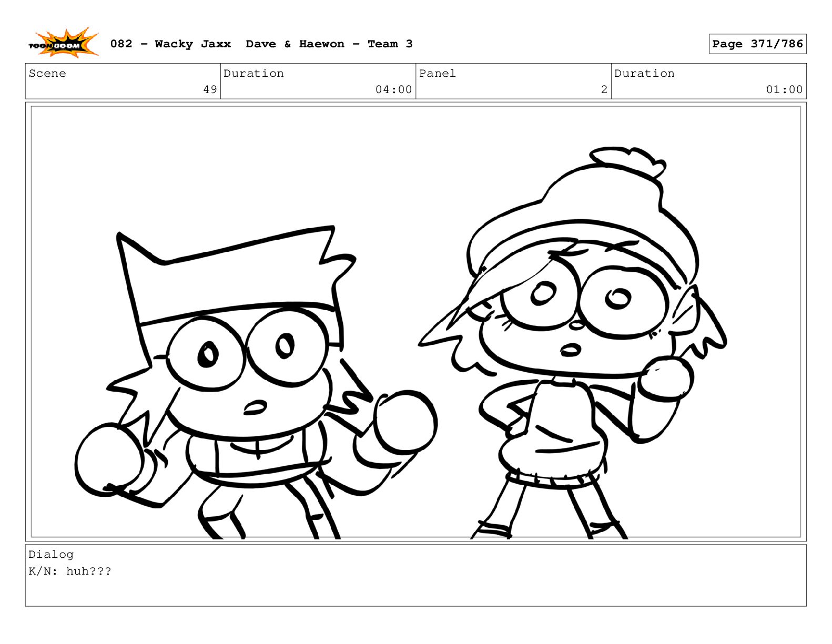Viewport: 832px width, 644px height.
Task: Click the panel number '2'
Action: (x=604, y=89)
